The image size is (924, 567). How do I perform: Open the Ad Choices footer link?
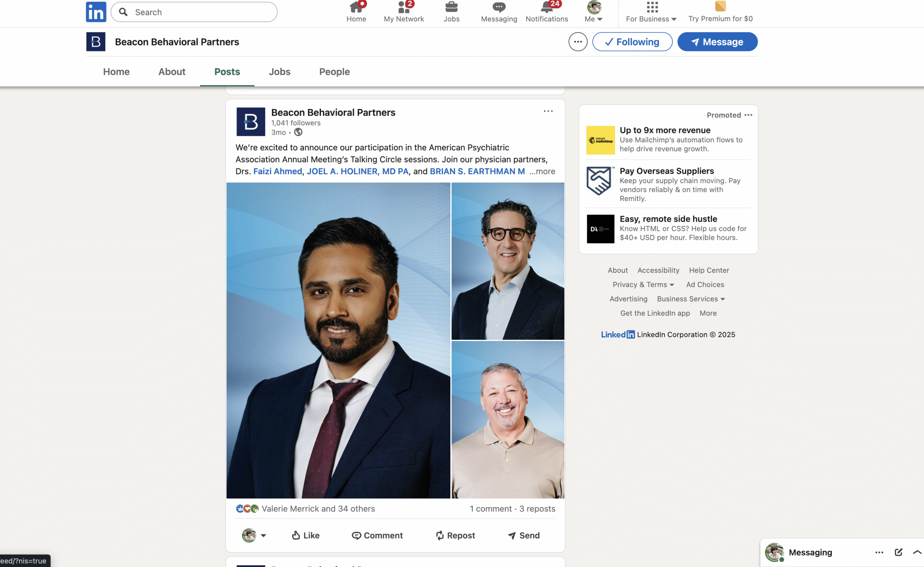pos(705,285)
